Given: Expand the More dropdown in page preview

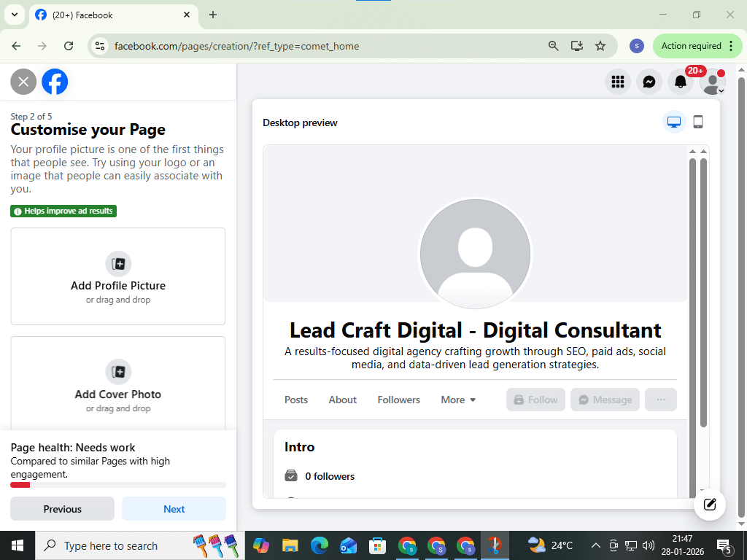Looking at the screenshot, I should pyautogui.click(x=458, y=400).
